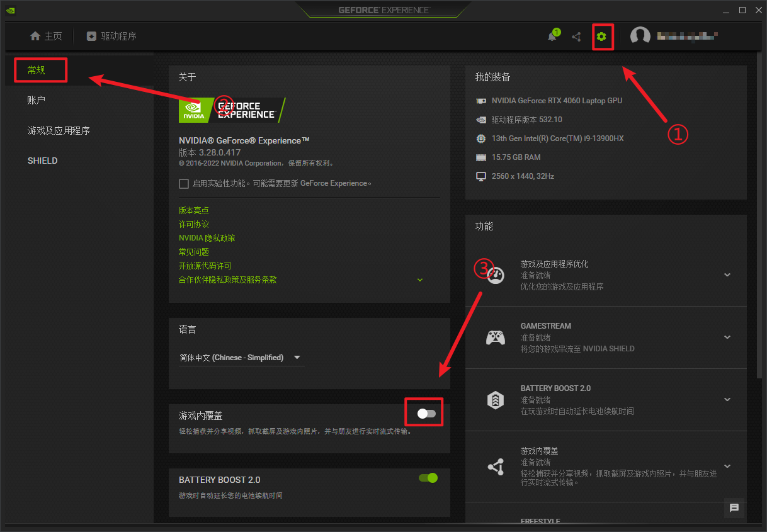767x532 pixels.
Task: Open 合作伙伴隐私政策及服务条款 link
Action: click(228, 280)
